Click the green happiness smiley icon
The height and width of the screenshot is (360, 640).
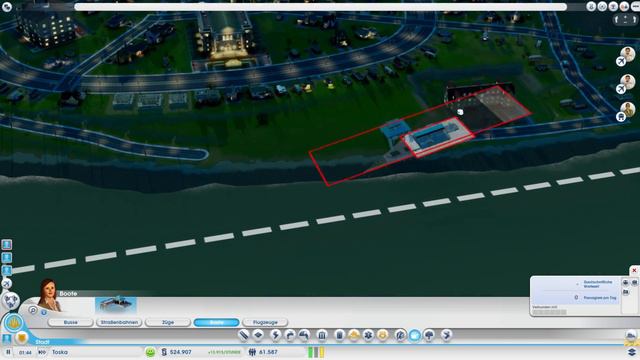click(x=150, y=352)
